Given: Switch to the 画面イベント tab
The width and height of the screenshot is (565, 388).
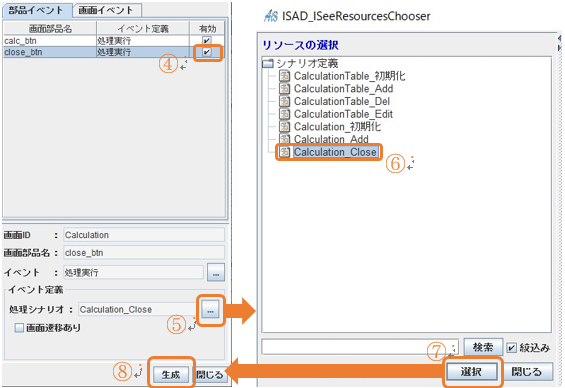Looking at the screenshot, I should (106, 10).
